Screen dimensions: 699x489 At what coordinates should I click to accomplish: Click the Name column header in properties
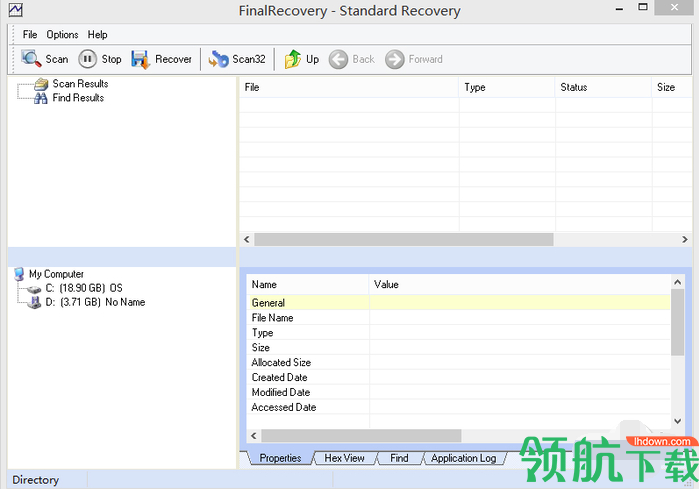308,284
